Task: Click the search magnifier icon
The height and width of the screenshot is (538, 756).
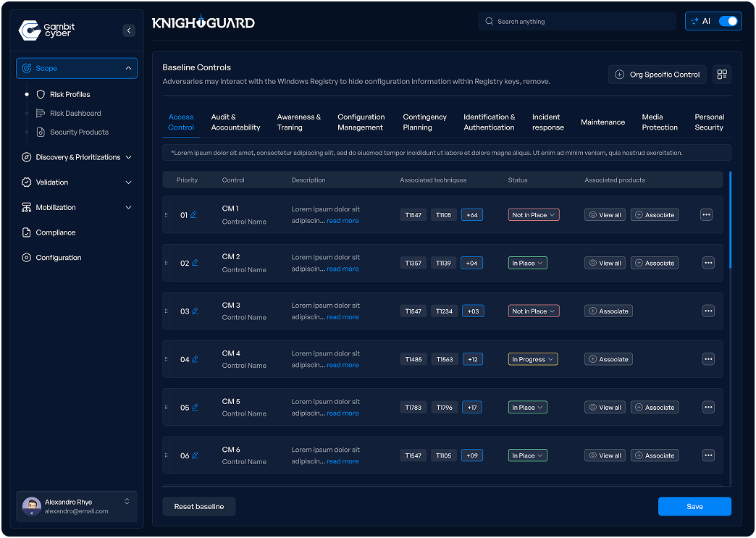Action: pos(489,21)
